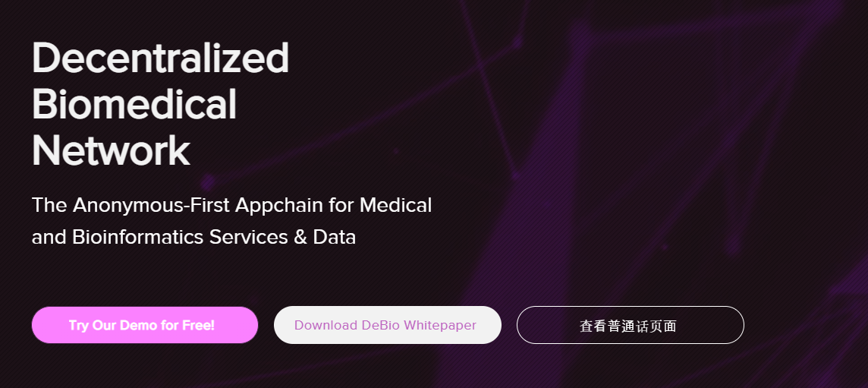868x388 pixels.
Task: Click the word and starting second subtitle line
Action: (50, 237)
